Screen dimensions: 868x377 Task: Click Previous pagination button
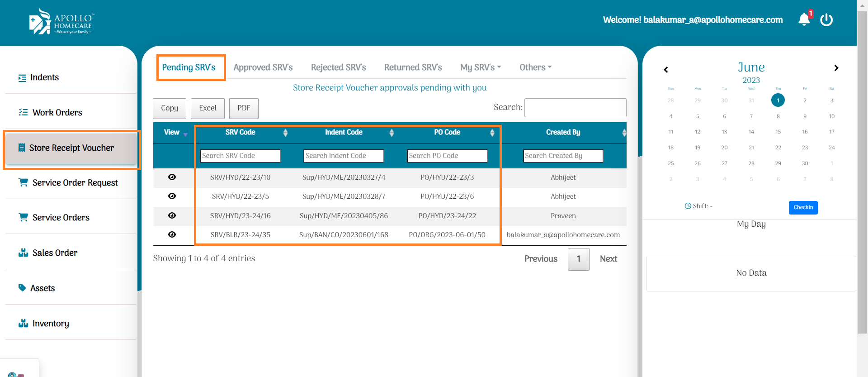(541, 259)
